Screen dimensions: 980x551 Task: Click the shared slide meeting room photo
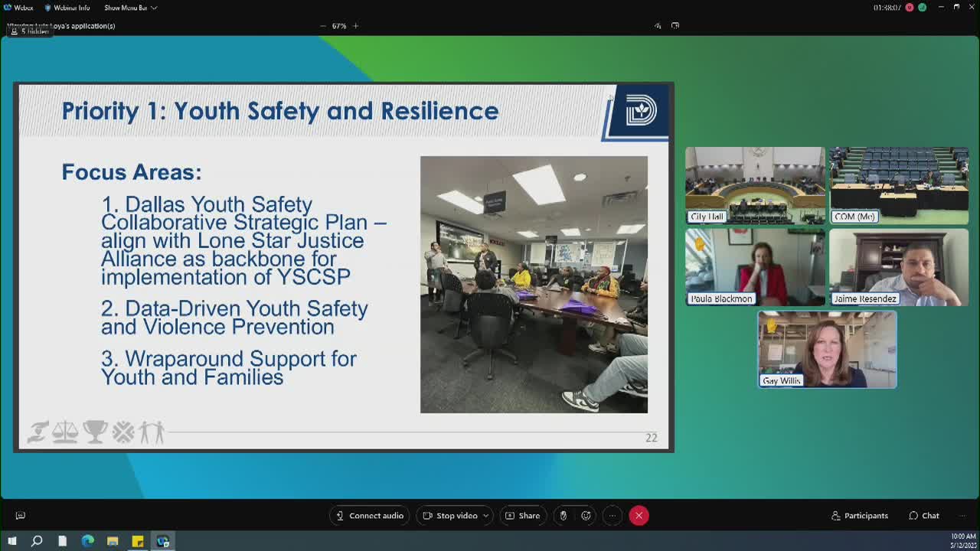pyautogui.click(x=534, y=285)
